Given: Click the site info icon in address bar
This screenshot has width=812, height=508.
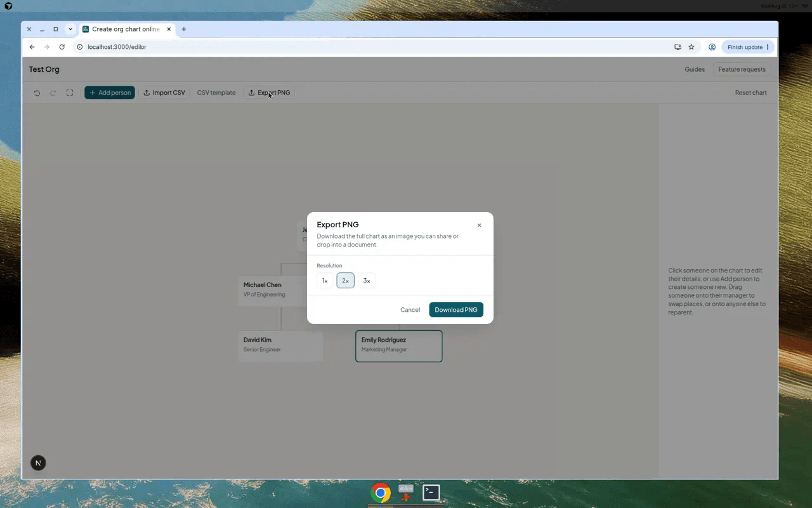Looking at the screenshot, I should click(80, 47).
